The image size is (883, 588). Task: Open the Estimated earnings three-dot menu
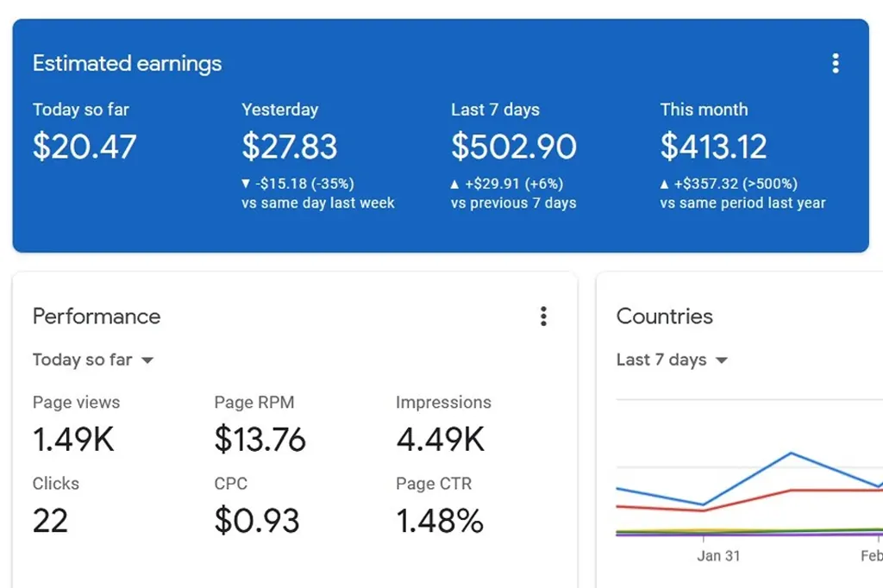click(x=835, y=63)
